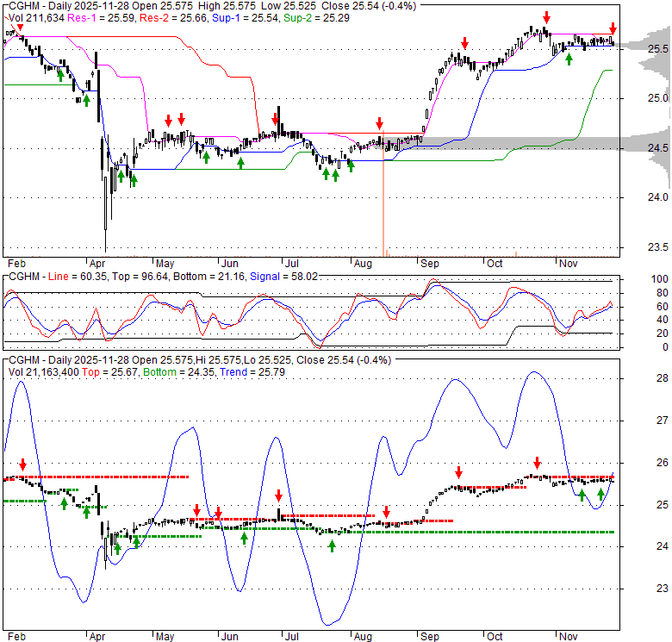Click the red sell arrow near July in bottom chart
Screen dimensions: 672x642
pyautogui.click(x=278, y=496)
